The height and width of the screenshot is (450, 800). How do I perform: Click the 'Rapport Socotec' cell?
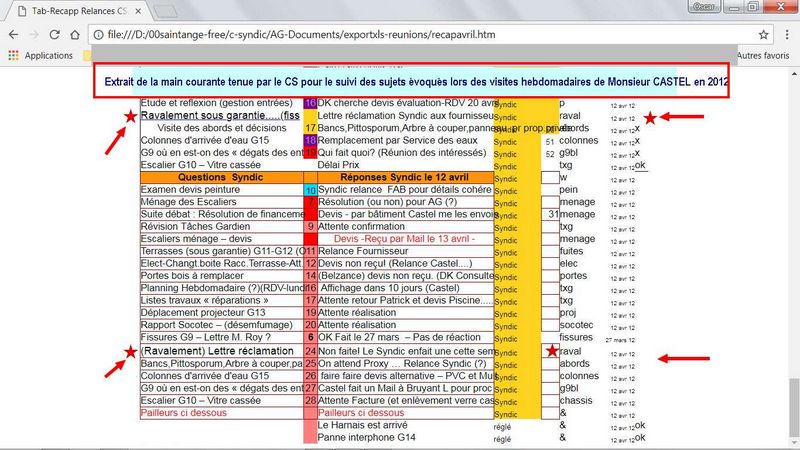pyautogui.click(x=221, y=324)
